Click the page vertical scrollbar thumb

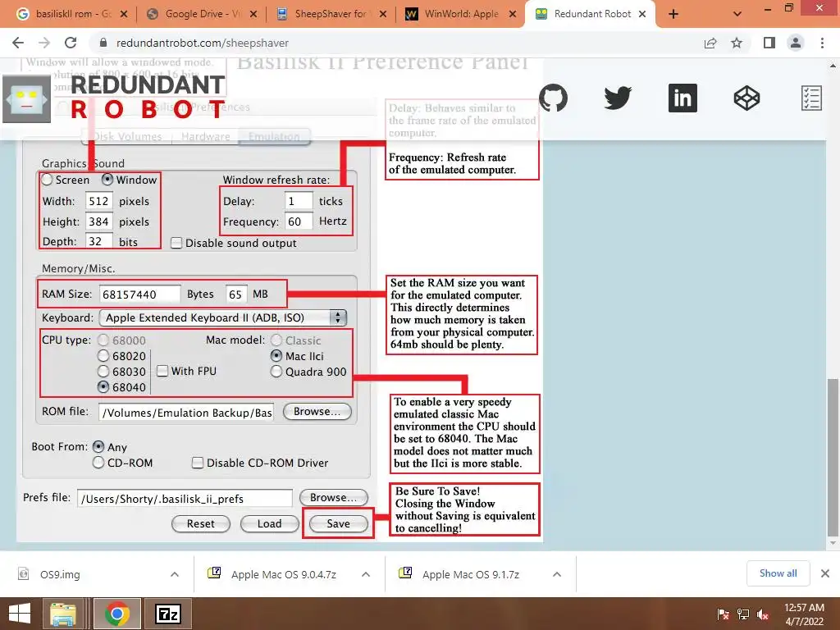(833, 458)
